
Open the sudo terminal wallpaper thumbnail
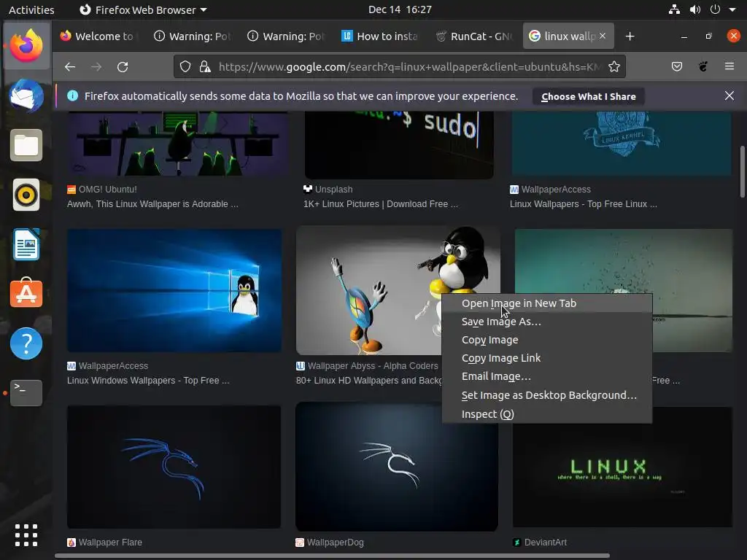tap(399, 145)
